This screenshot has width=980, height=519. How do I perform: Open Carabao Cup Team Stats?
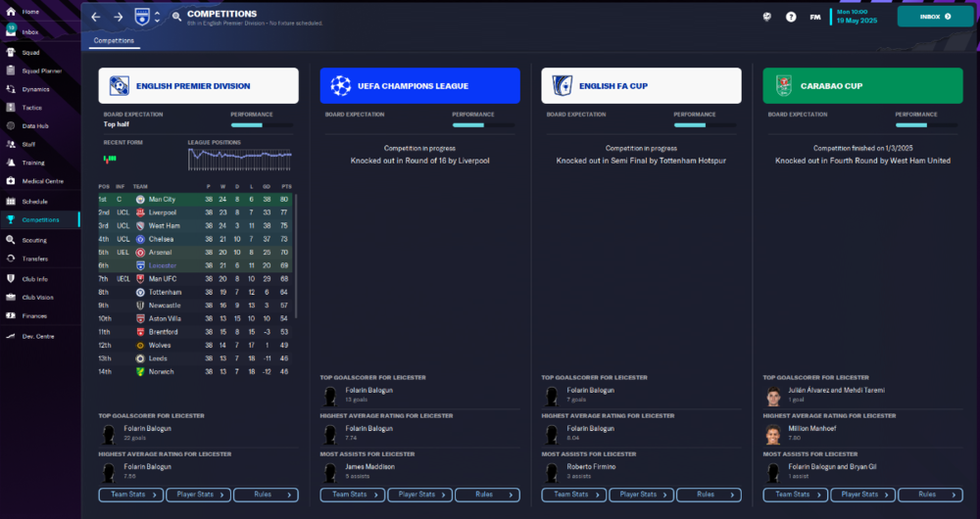(796, 495)
